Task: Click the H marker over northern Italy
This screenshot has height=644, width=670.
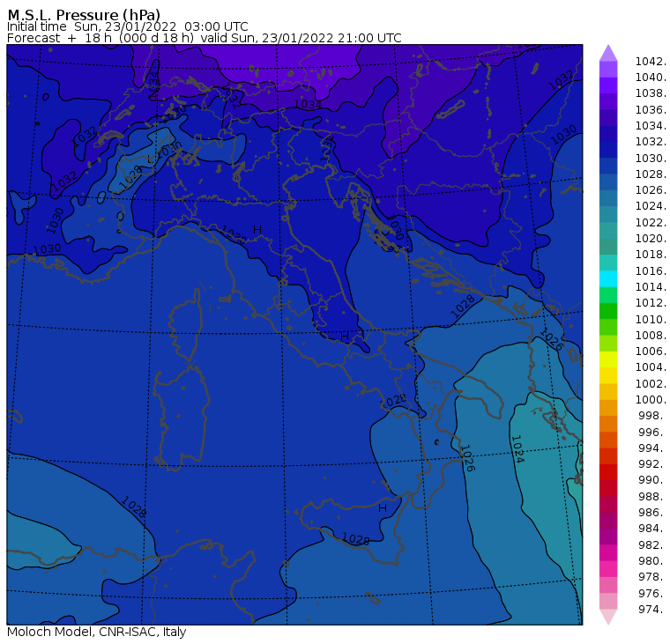Action: [x=257, y=230]
